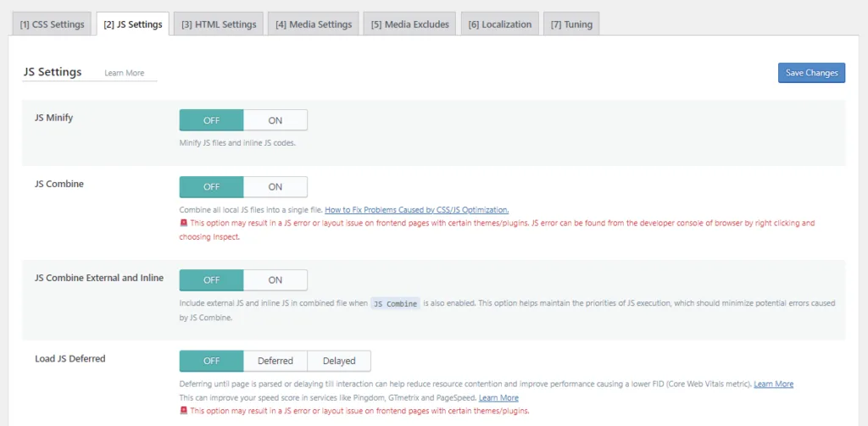The height and width of the screenshot is (426, 868).
Task: Choose Deferred for Load JS Deferred
Action: [275, 361]
